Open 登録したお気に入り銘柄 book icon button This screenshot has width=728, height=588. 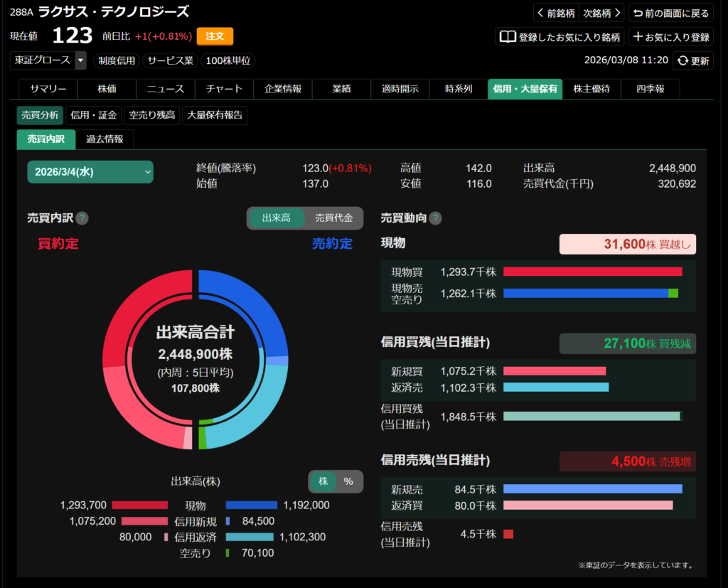559,37
